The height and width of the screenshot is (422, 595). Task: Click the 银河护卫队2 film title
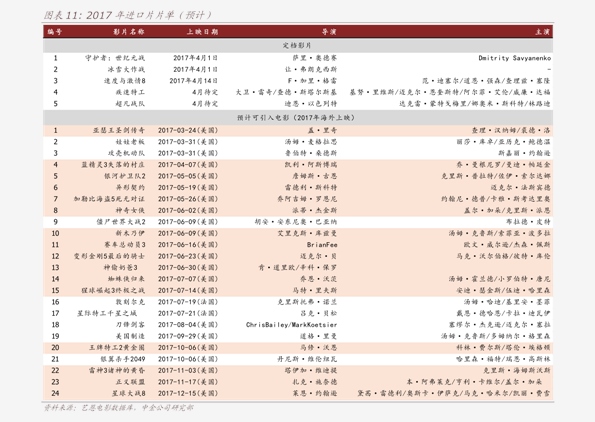[x=125, y=176]
